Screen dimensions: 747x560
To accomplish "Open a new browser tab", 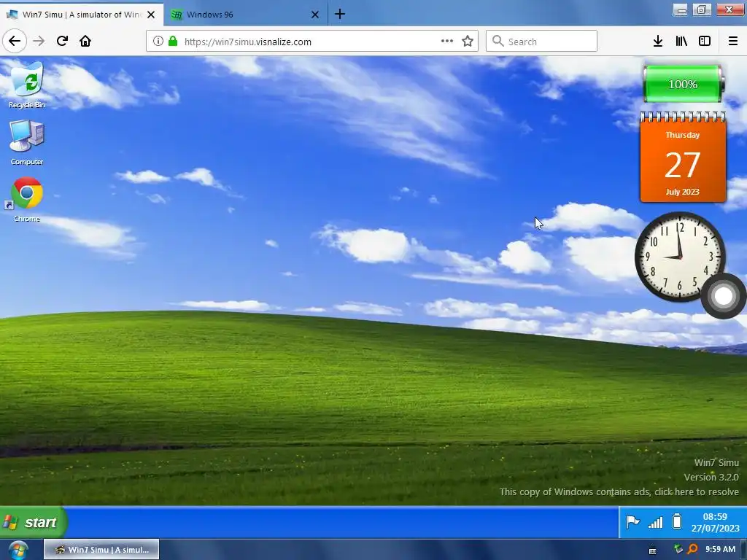I will coord(340,15).
